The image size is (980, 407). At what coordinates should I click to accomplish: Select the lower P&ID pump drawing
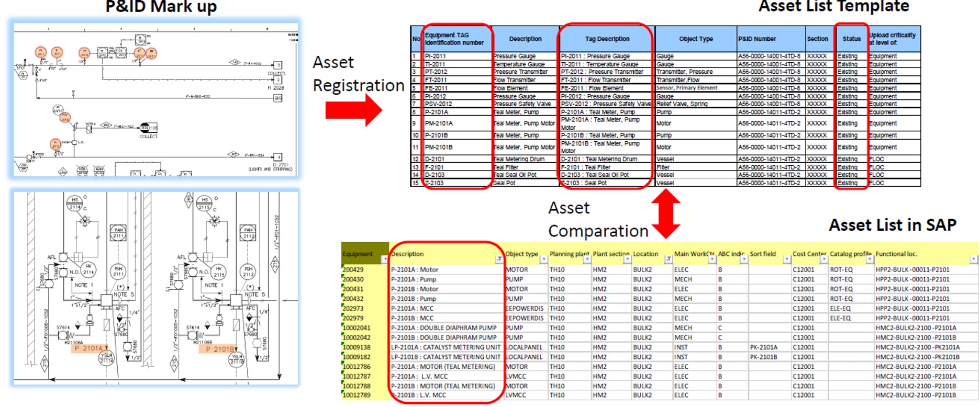pos(155,288)
